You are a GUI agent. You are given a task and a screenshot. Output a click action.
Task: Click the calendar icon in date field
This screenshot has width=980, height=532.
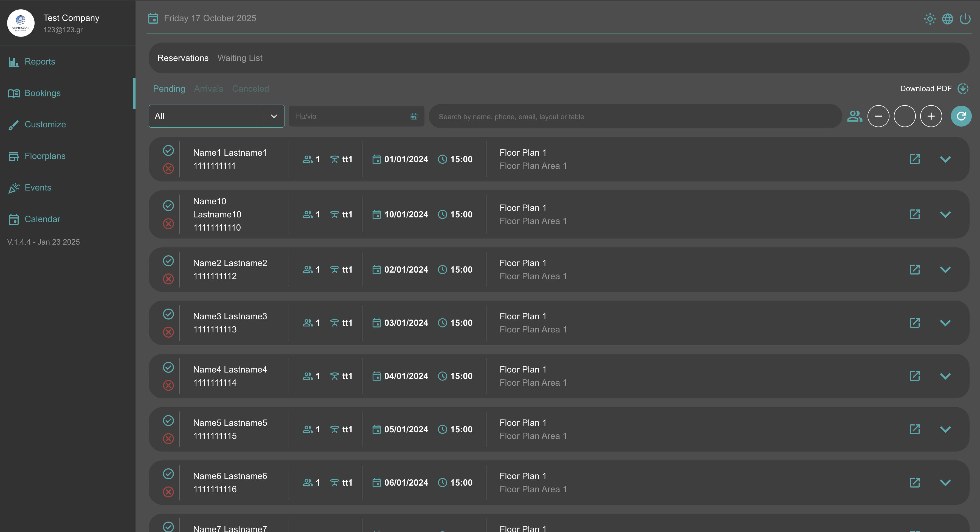pos(414,116)
